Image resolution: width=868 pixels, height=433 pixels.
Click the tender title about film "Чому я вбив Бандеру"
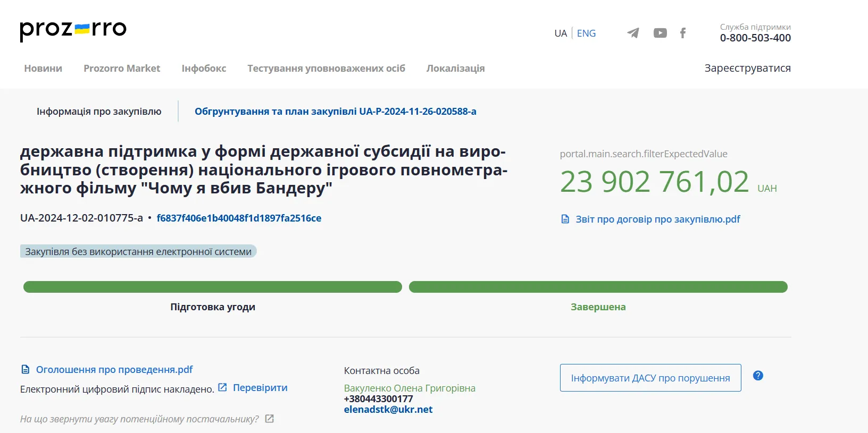(x=264, y=169)
